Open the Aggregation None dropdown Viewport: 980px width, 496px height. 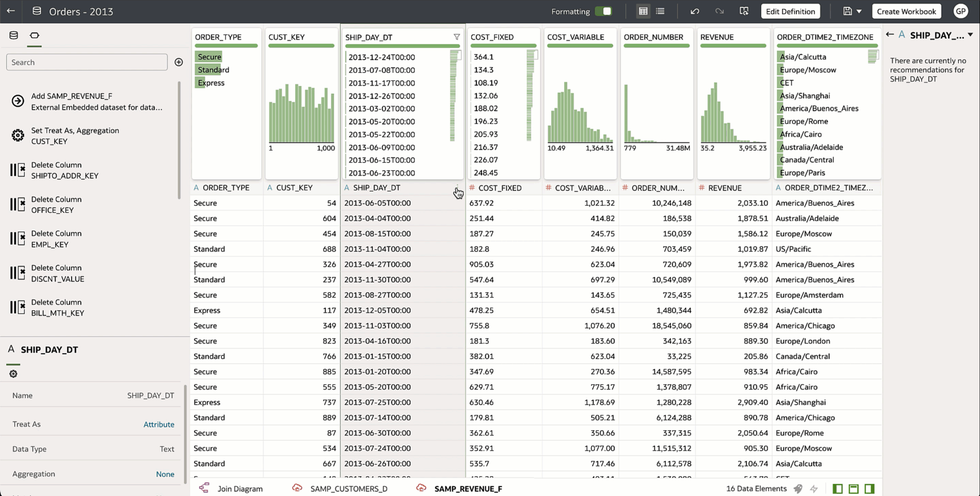pos(165,474)
